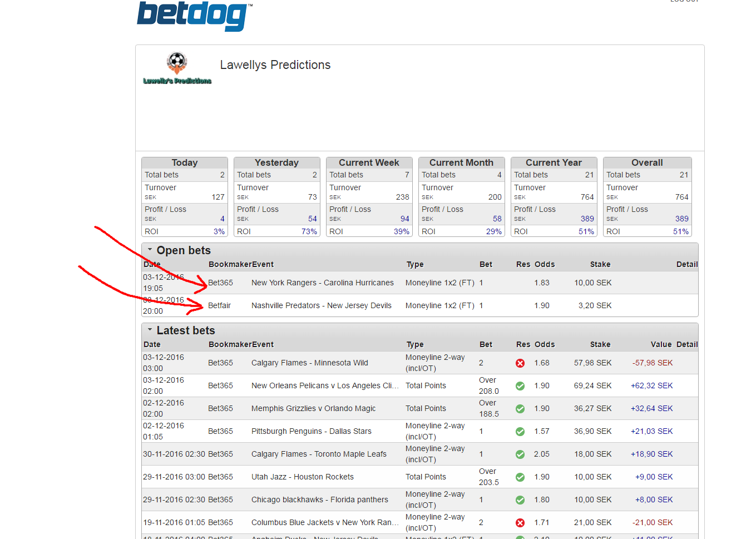Open the New York Rangers - Carolina Hurricanes event

[x=323, y=283]
